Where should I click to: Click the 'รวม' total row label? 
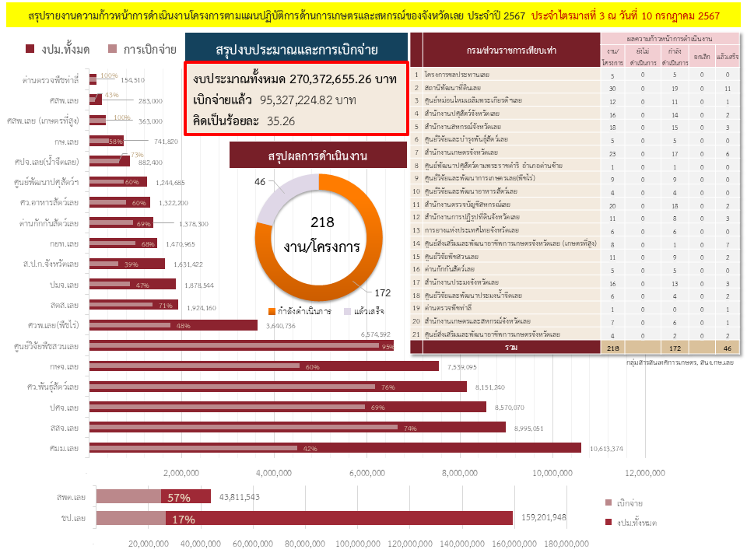(511, 348)
